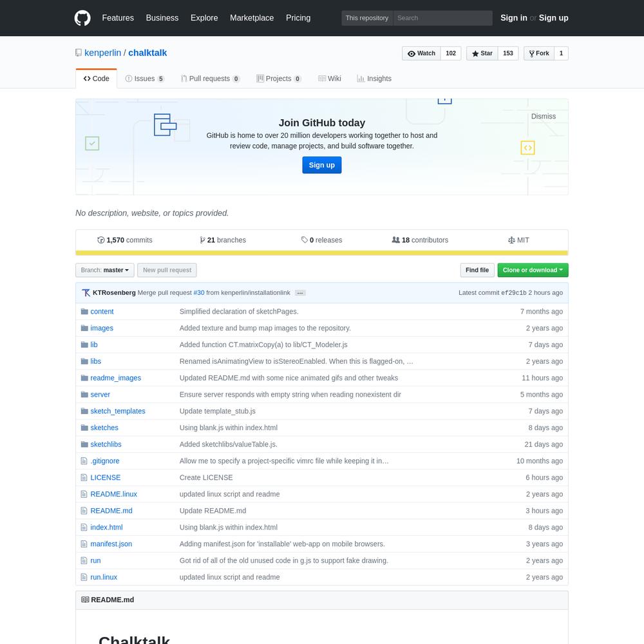
Task: Click KTRosenberg's avatar icon
Action: [86, 293]
